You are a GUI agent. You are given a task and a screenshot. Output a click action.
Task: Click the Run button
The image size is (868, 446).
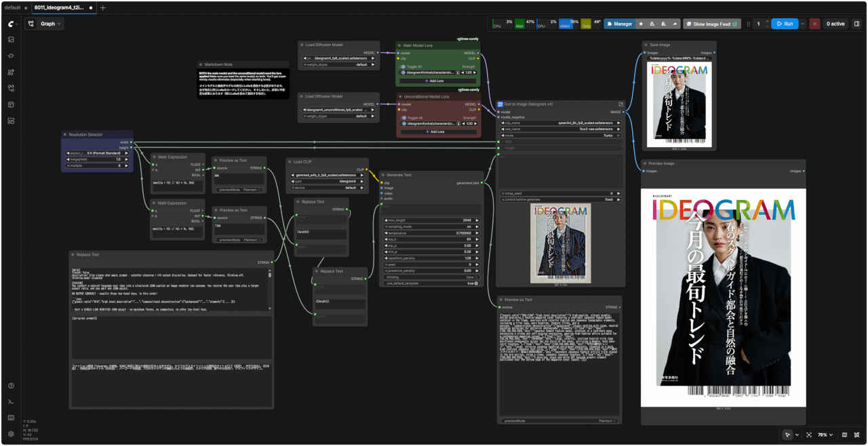[x=785, y=24]
